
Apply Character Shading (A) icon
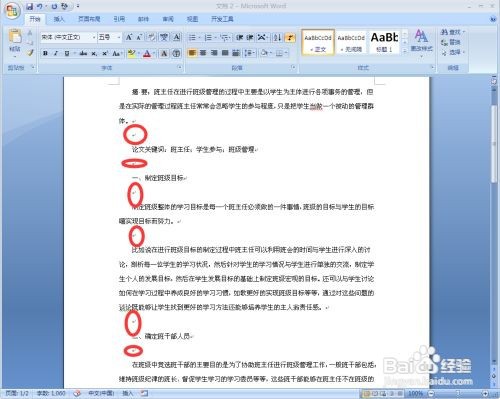[164, 53]
